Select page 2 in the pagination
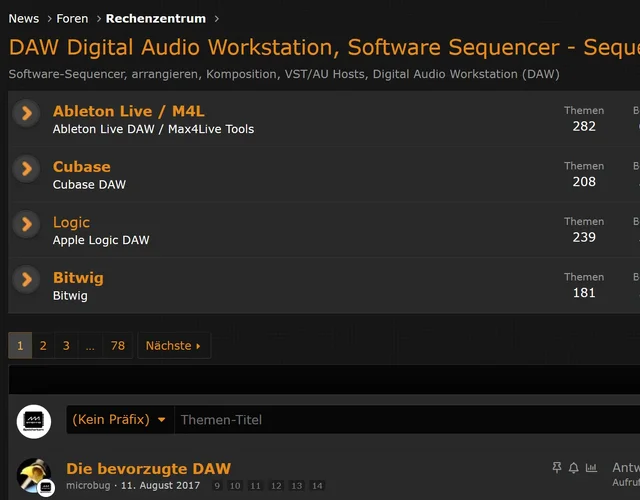This screenshot has width=640, height=500. click(x=43, y=346)
